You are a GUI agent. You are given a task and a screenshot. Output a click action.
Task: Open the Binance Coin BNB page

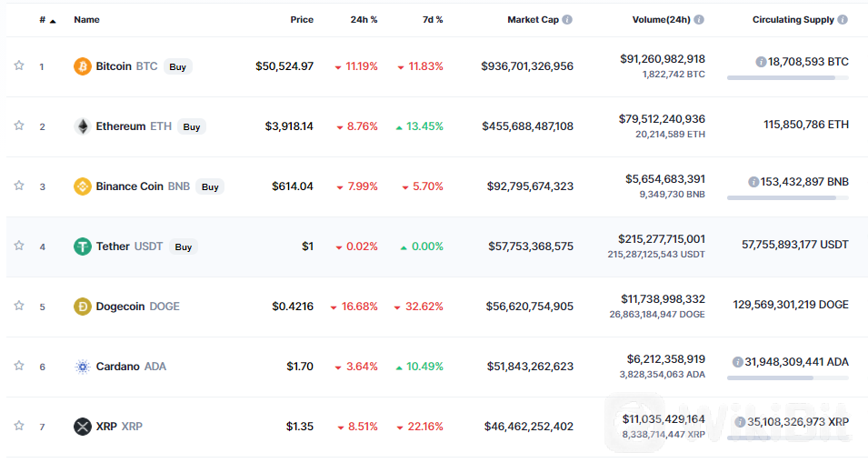click(x=143, y=186)
